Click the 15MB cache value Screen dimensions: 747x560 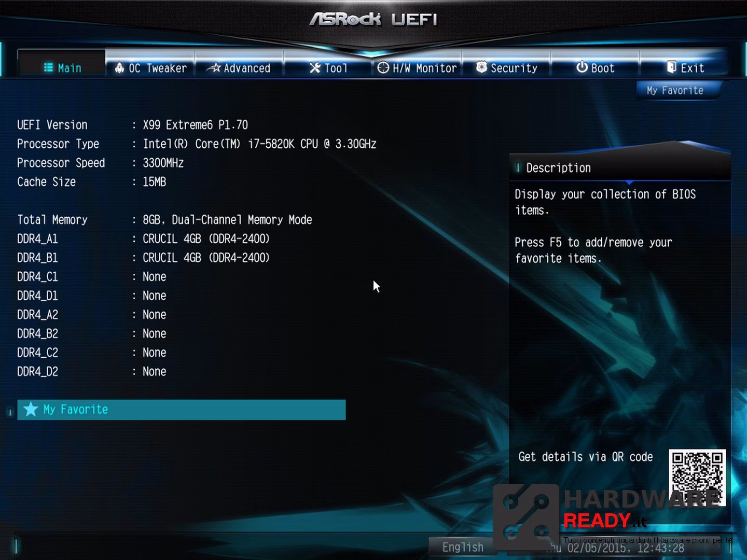155,182
